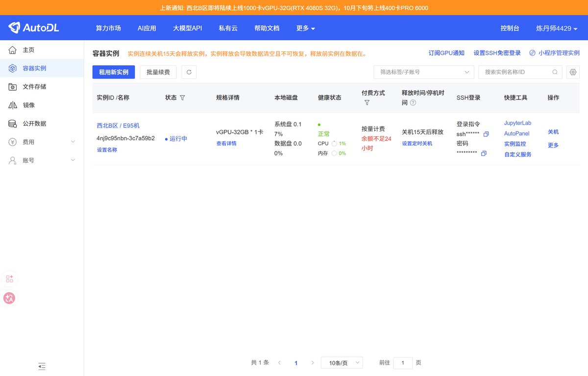Launch JupyterLab from quick tools

(517, 123)
